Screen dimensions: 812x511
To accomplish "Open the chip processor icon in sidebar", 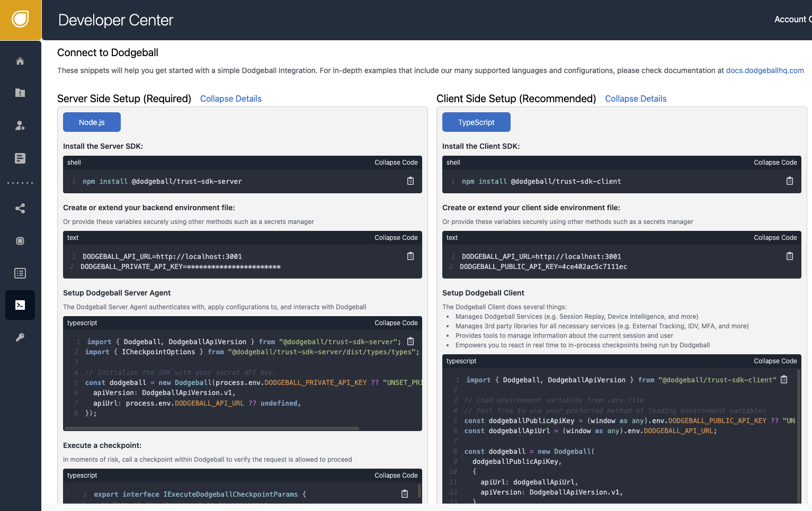I will click(x=20, y=241).
